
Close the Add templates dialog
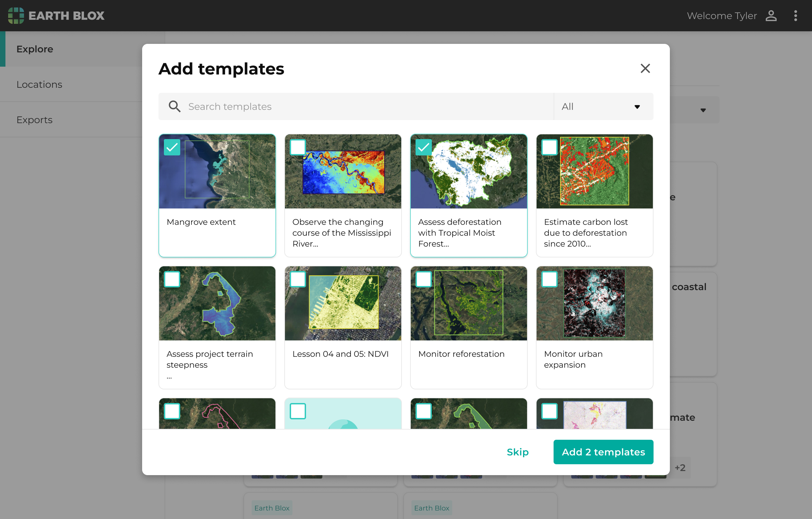tap(645, 68)
